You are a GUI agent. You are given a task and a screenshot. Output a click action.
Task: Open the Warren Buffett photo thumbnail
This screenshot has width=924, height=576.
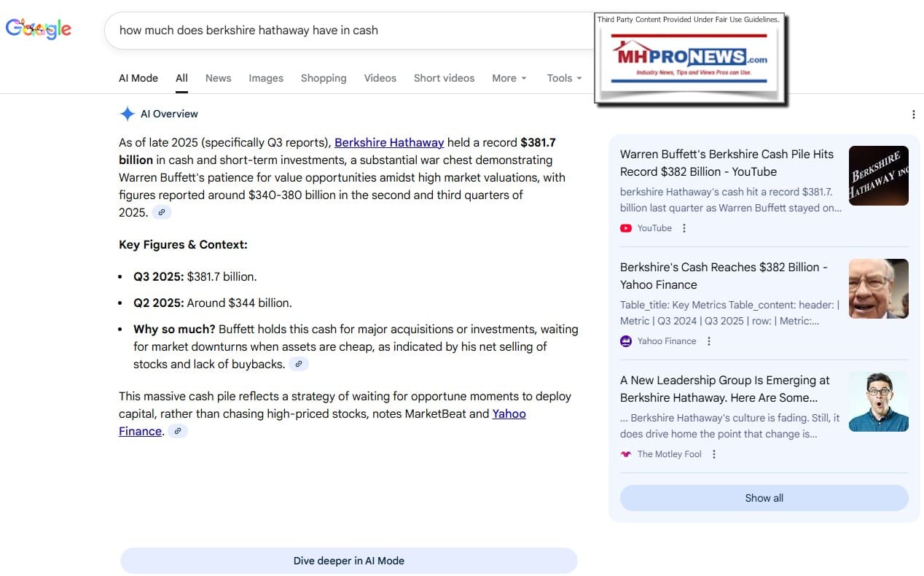click(878, 289)
